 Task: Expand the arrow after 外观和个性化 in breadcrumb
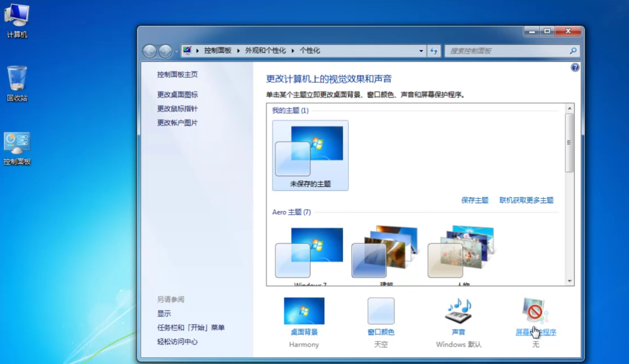pos(293,51)
